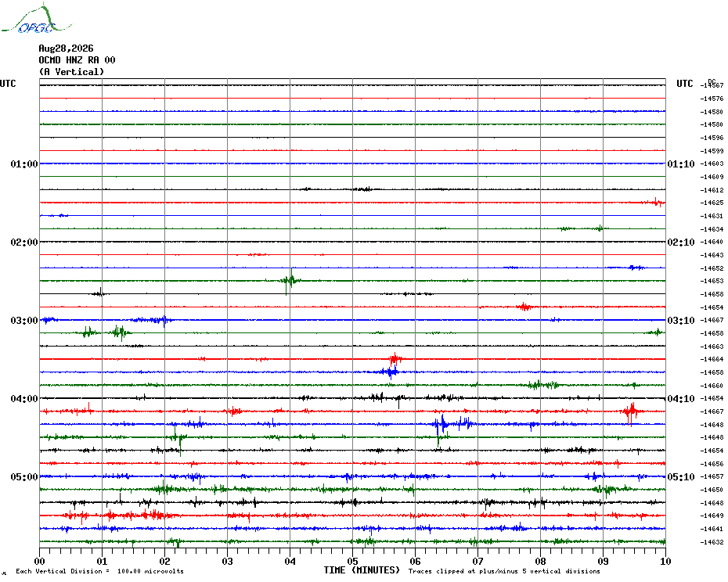This screenshot has width=728, height=582.
Task: Click the DC offset value -14664
Action: [712, 359]
